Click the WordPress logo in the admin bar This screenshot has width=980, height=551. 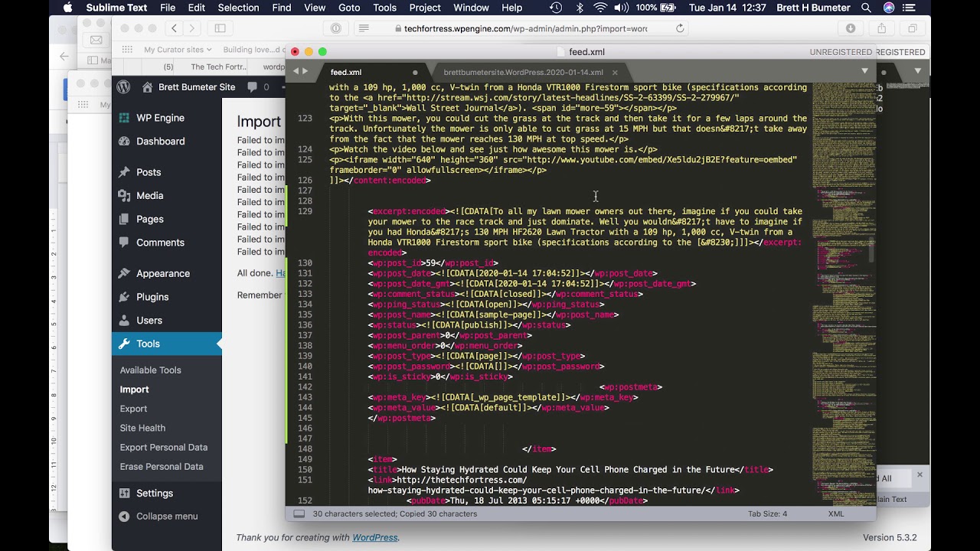click(x=123, y=87)
